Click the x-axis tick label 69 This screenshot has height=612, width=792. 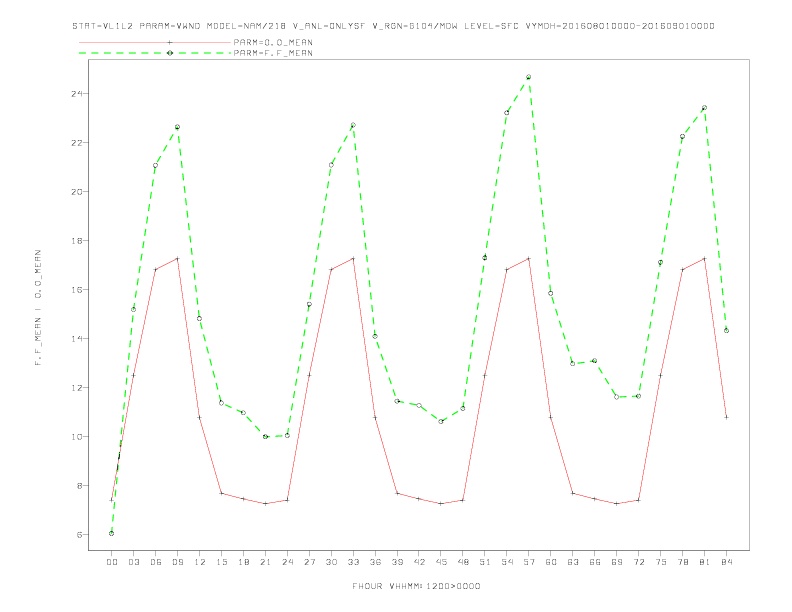[617, 562]
